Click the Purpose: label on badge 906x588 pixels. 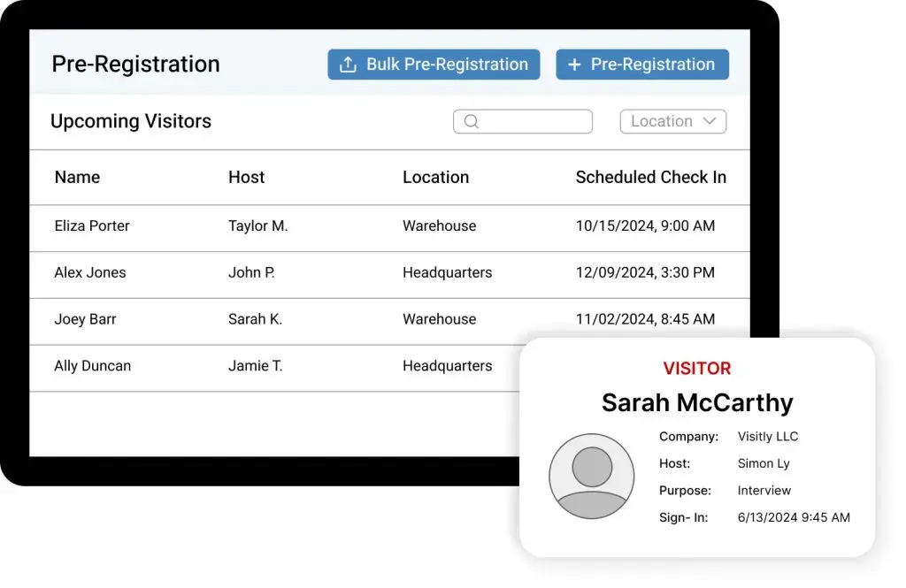pos(686,491)
